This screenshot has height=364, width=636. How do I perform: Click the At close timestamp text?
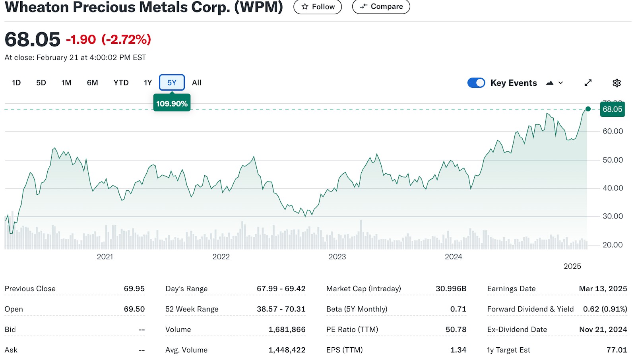(x=75, y=58)
